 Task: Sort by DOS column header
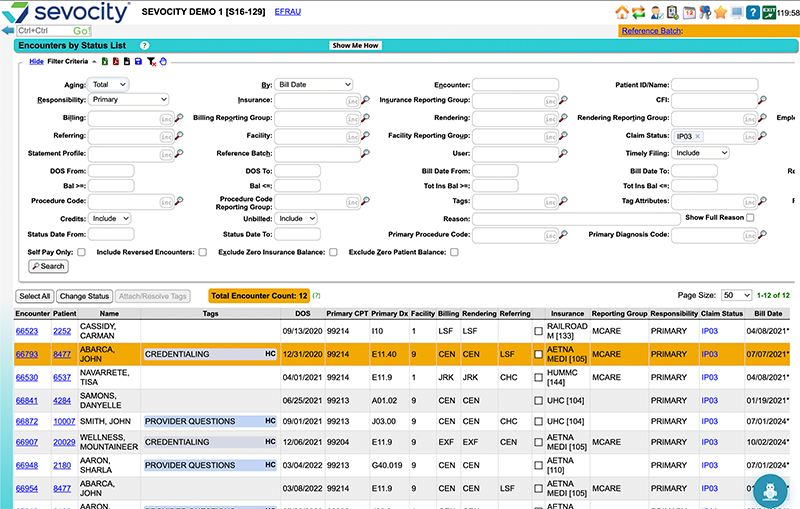tap(303, 314)
